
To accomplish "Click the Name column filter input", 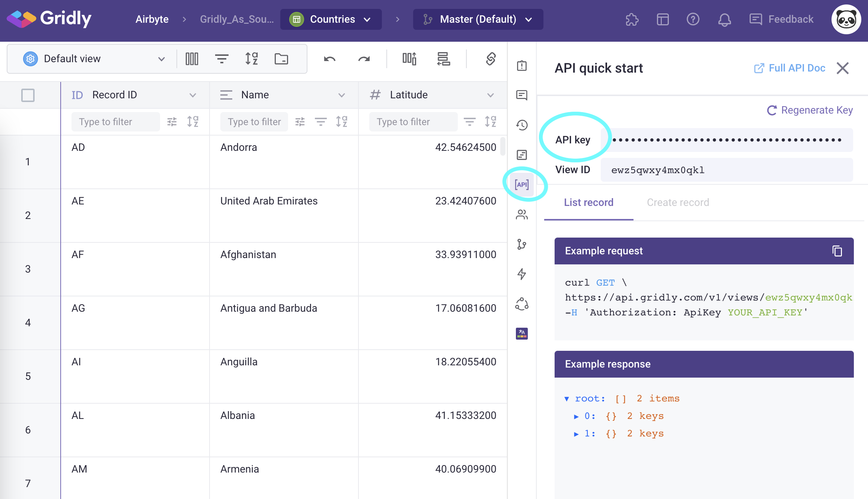I will pyautogui.click(x=254, y=122).
